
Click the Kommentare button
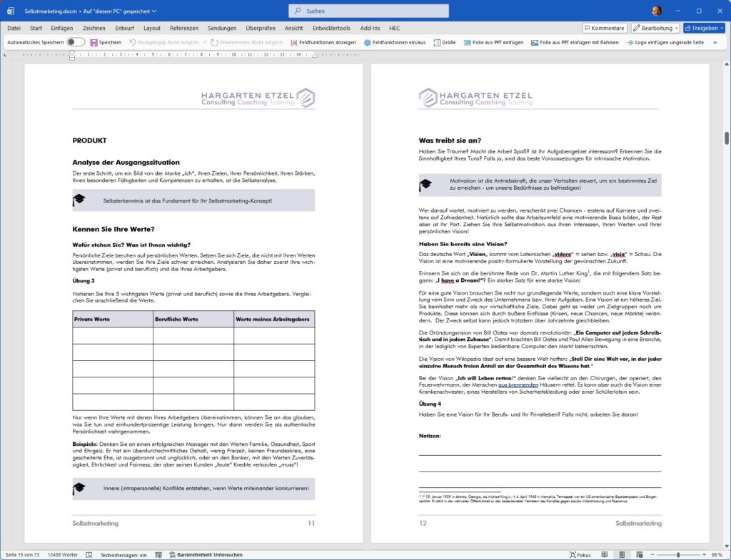(604, 28)
